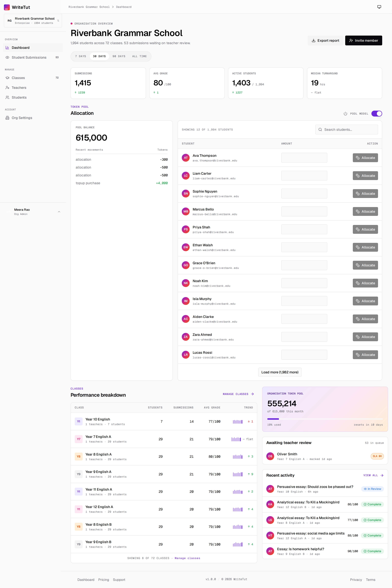Click the Dashboard chart icon in sidebar
This screenshot has width=392, height=588.
[7, 48]
